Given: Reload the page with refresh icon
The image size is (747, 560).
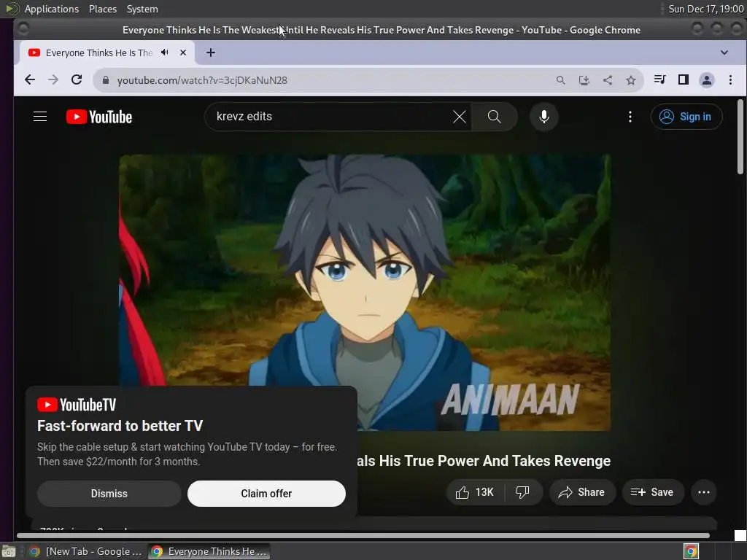Looking at the screenshot, I should click(x=77, y=80).
